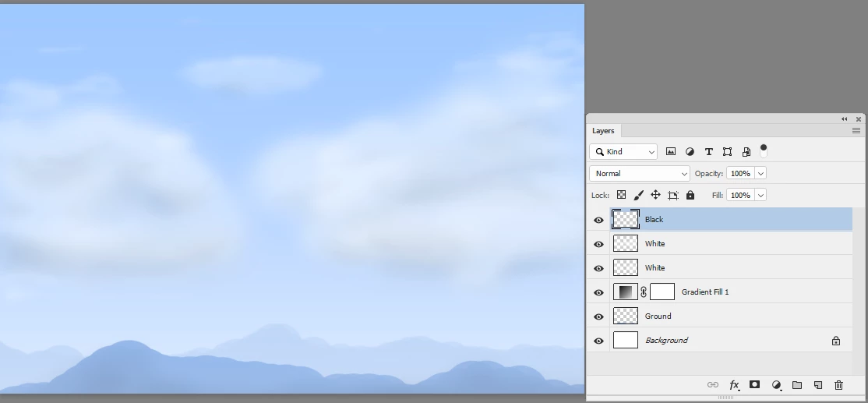
Task: Hide the Ground layer
Action: (598, 316)
